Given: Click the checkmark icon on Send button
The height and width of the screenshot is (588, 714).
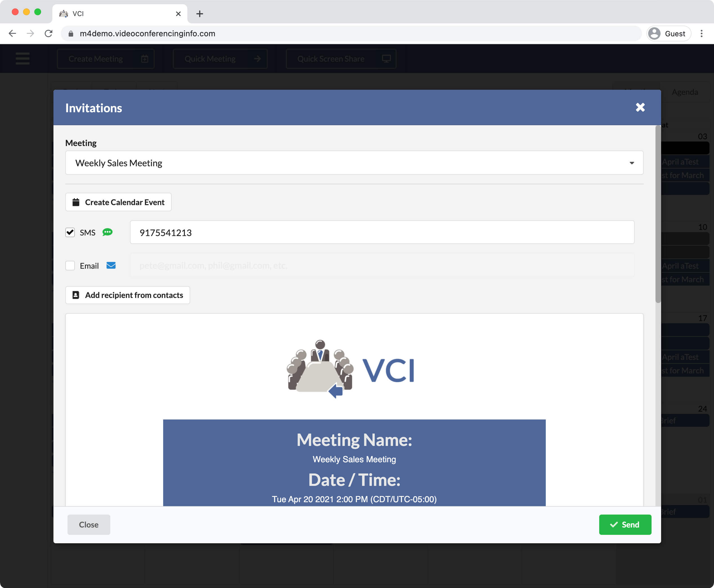Looking at the screenshot, I should click(x=614, y=525).
